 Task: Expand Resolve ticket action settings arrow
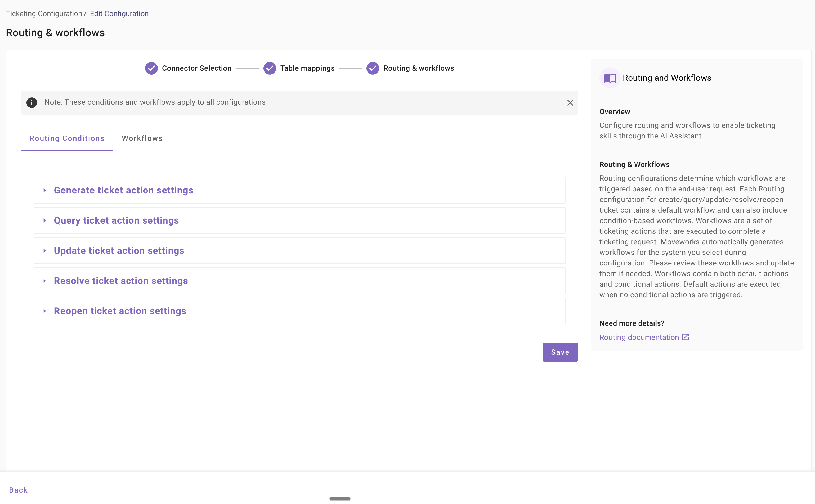(45, 281)
